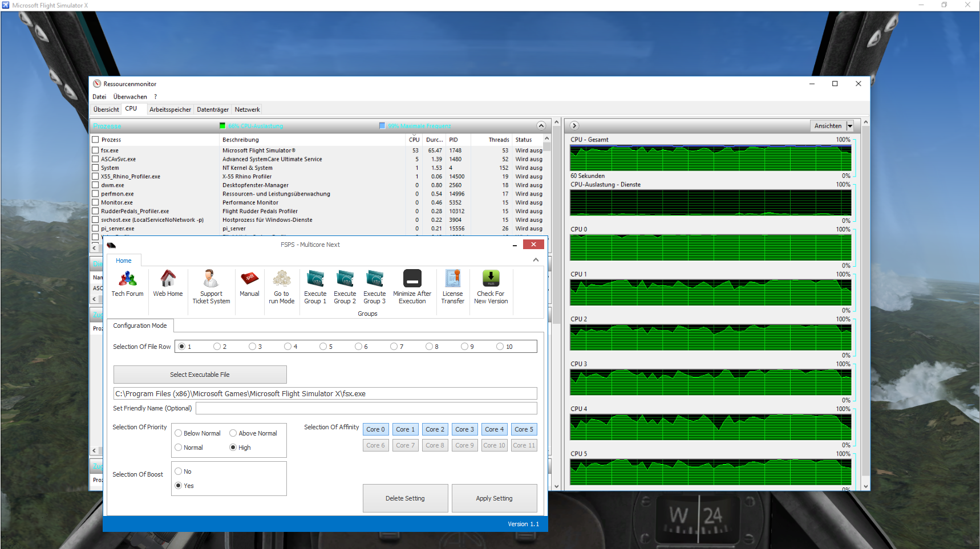Screen dimensions: 980x549
Task: Open the Tech Forum icon
Action: point(127,279)
